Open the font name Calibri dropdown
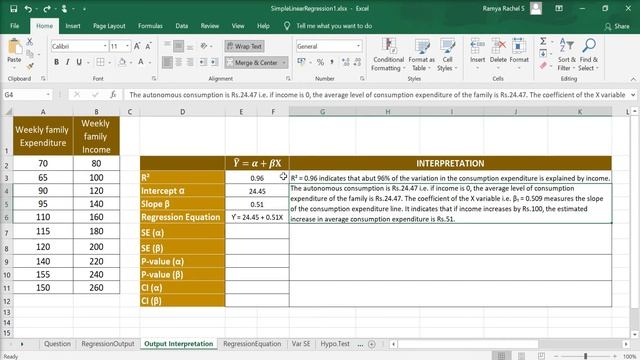This screenshot has height=360, width=640. coord(105,46)
